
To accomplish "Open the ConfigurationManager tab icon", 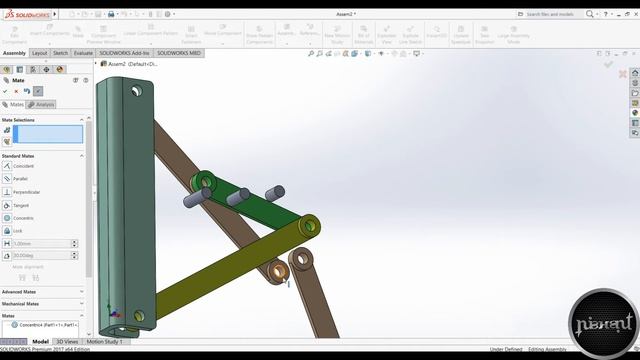I will click(x=33, y=69).
